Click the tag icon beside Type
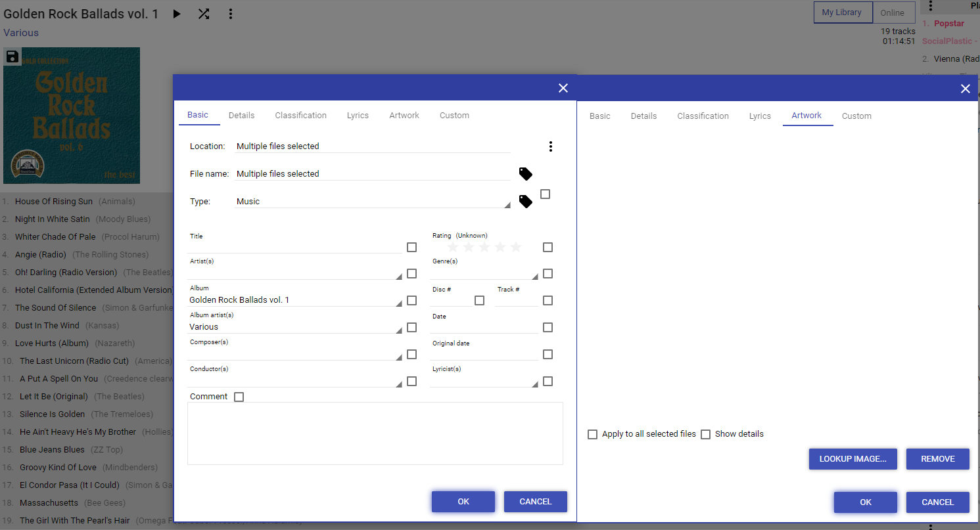This screenshot has width=980, height=530. pos(525,202)
